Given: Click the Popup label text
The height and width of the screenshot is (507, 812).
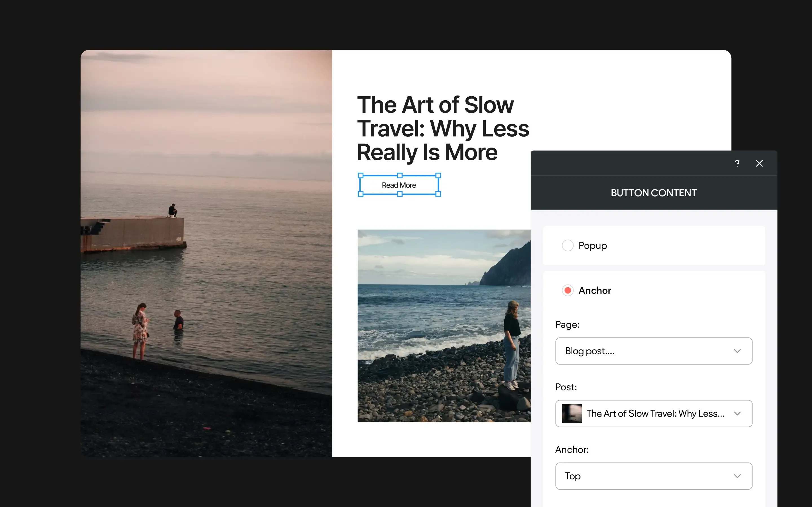Looking at the screenshot, I should pyautogui.click(x=593, y=246).
